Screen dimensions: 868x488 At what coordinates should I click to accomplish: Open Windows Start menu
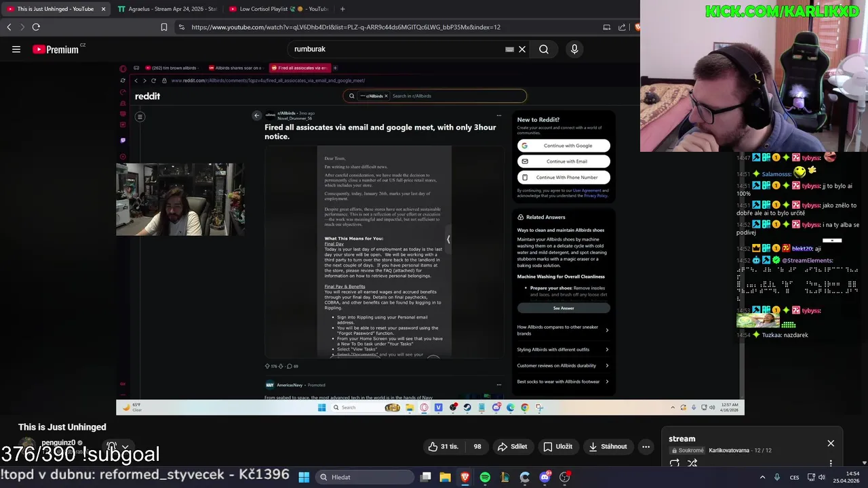304,477
